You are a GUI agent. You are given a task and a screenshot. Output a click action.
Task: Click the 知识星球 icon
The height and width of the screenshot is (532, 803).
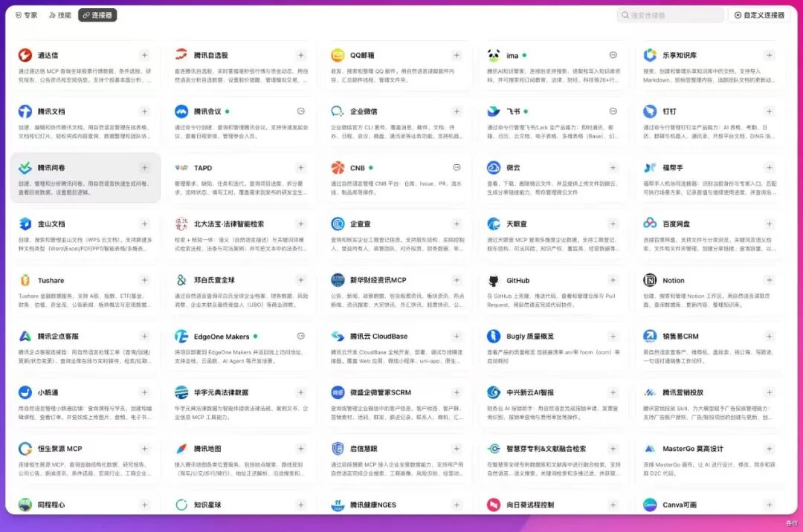point(181,505)
